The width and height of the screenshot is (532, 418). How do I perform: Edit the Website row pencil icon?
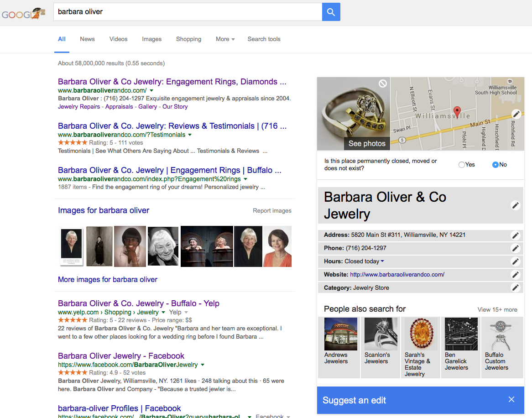pyautogui.click(x=516, y=275)
